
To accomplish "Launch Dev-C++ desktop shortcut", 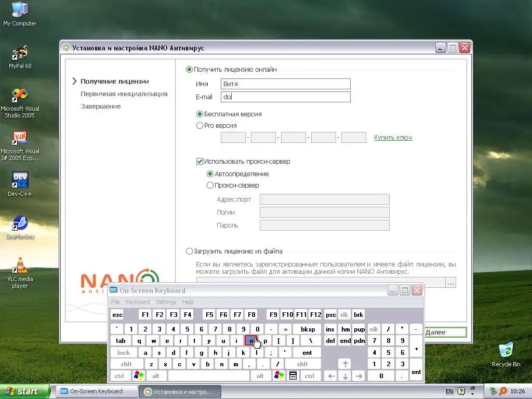I will 20,184.
